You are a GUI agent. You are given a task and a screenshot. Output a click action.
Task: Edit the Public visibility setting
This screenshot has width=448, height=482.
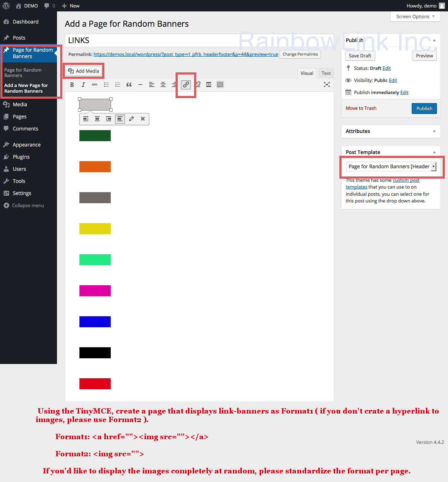pos(393,80)
